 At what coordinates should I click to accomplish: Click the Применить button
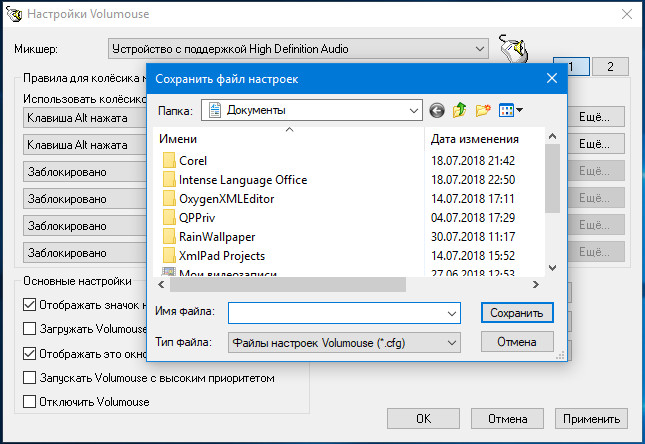(x=591, y=419)
